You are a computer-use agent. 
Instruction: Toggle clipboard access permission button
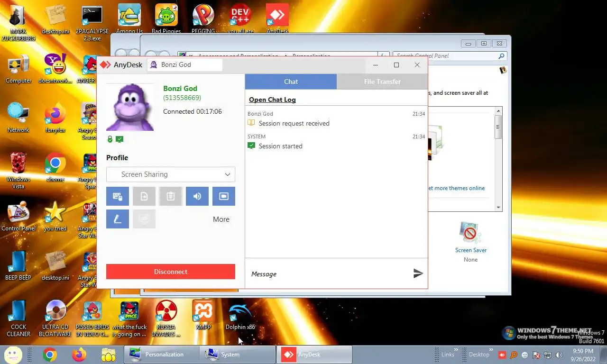pos(171,196)
